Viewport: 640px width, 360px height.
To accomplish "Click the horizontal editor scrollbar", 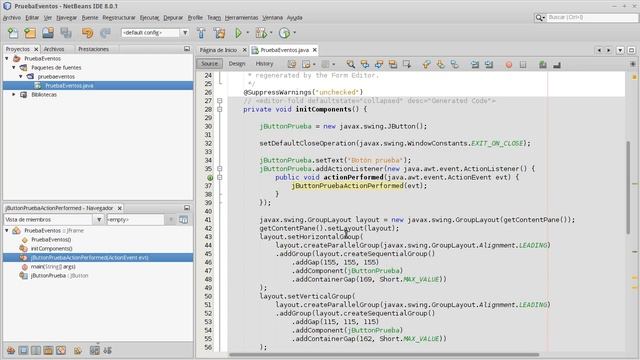I will coord(384,355).
